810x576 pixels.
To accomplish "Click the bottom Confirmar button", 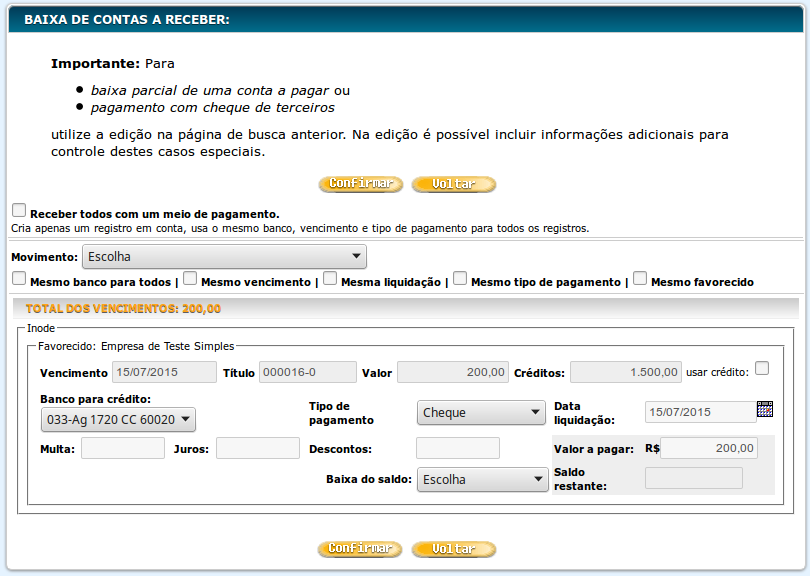I will pyautogui.click(x=360, y=550).
